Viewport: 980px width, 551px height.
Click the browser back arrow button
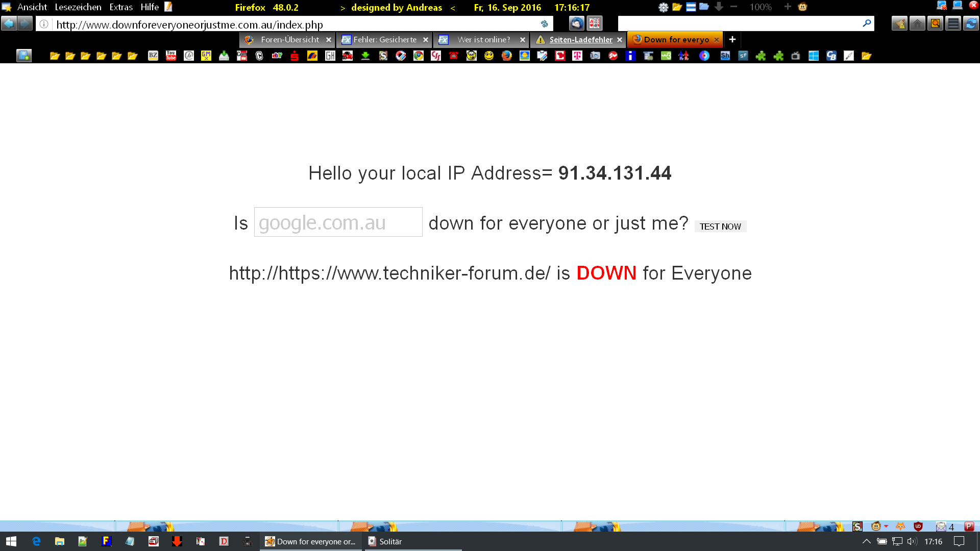pos(9,23)
